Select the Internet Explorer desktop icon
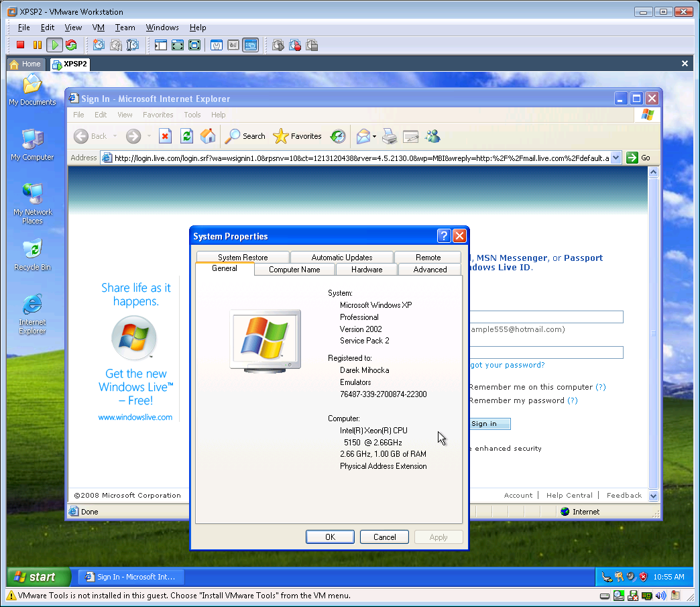The height and width of the screenshot is (607, 700). [x=32, y=314]
